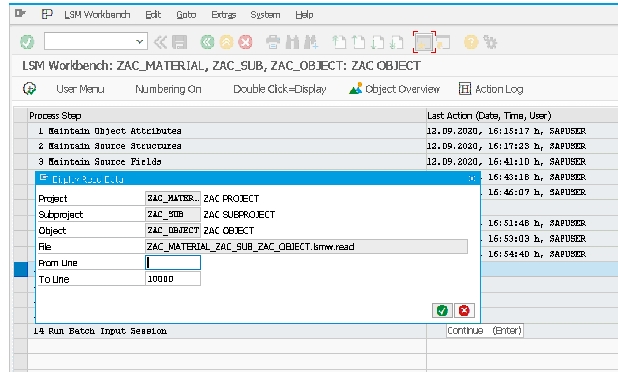This screenshot has height=372, width=618.
Task: Click the User Menu button
Action: pos(80,89)
